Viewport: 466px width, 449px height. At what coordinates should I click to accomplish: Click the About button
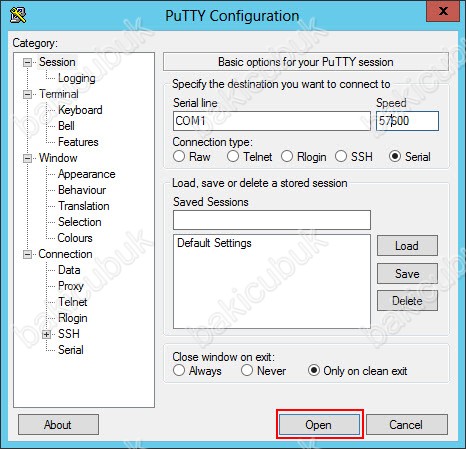click(x=58, y=425)
